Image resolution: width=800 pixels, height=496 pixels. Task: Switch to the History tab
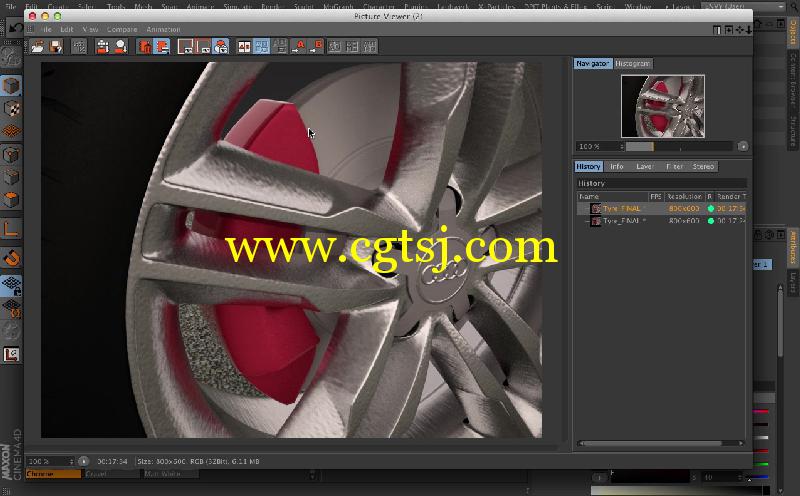(588, 166)
